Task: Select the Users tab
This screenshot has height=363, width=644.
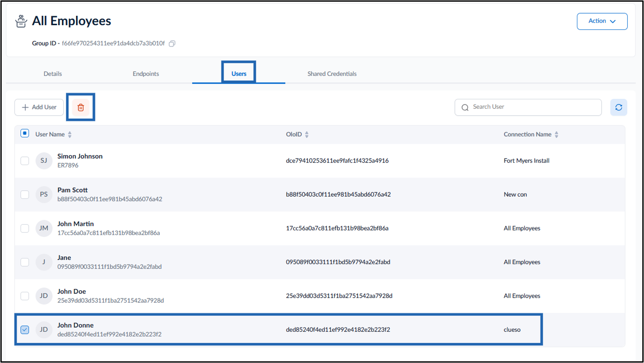Action: point(239,74)
